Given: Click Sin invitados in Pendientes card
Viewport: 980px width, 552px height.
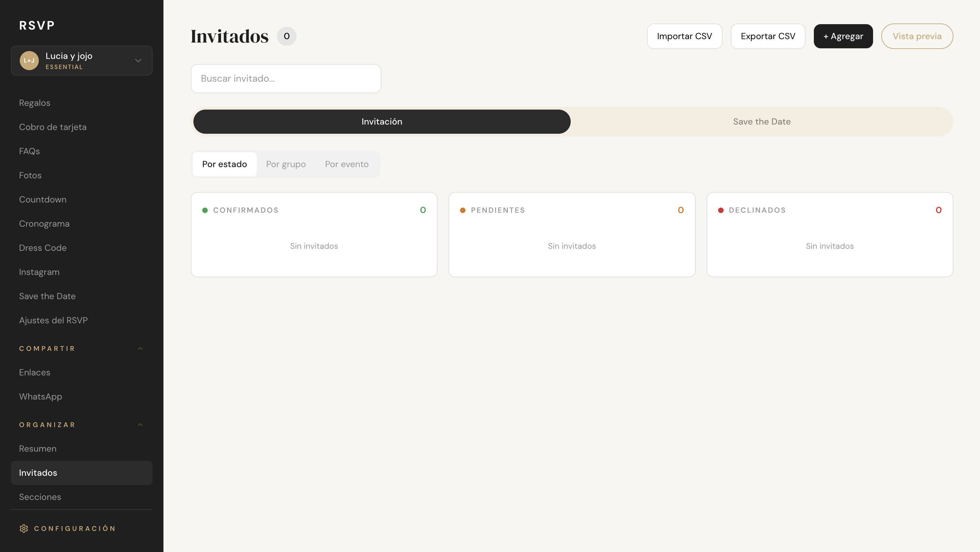Looking at the screenshot, I should [572, 246].
